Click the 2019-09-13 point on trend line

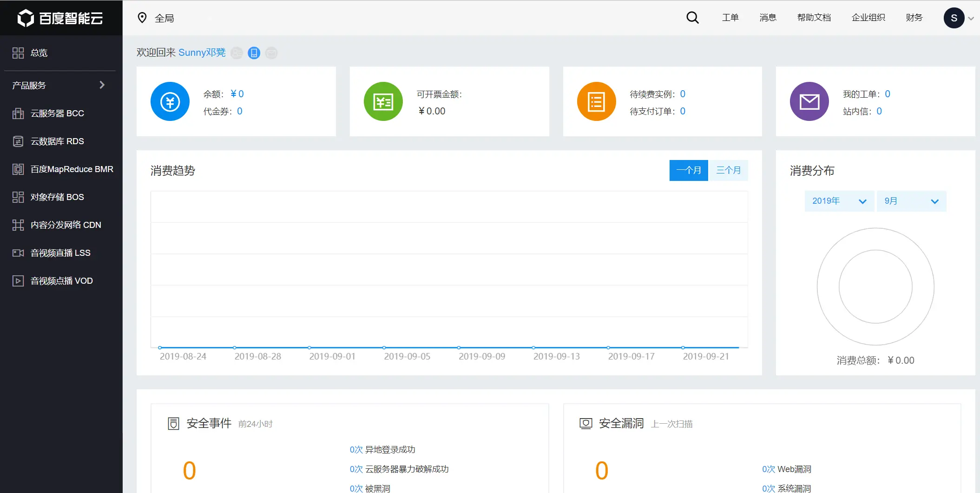(x=533, y=347)
